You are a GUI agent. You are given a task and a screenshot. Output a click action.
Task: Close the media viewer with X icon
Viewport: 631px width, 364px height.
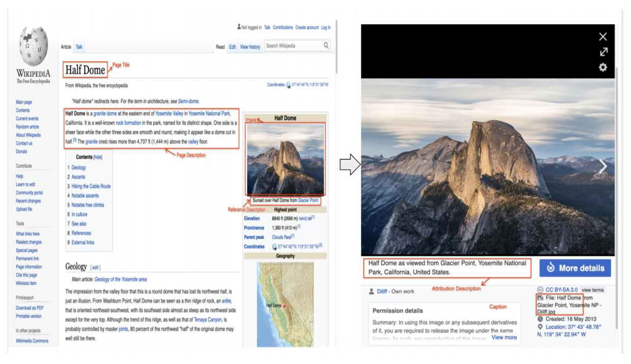[x=603, y=37]
